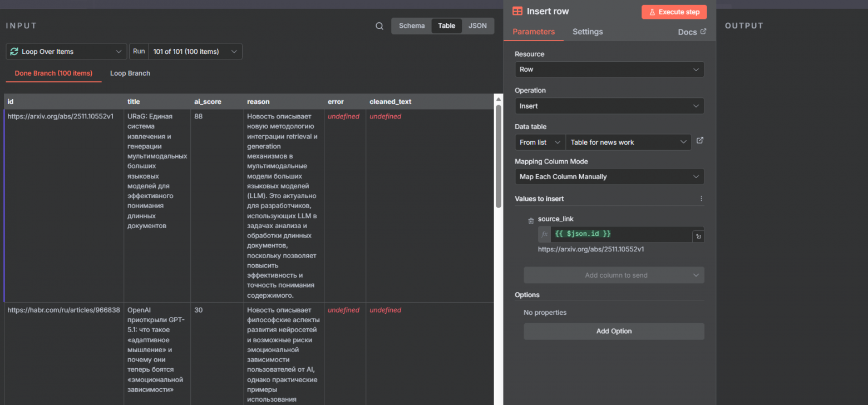Image resolution: width=868 pixels, height=405 pixels.
Task: Open the Docs link
Action: click(692, 32)
